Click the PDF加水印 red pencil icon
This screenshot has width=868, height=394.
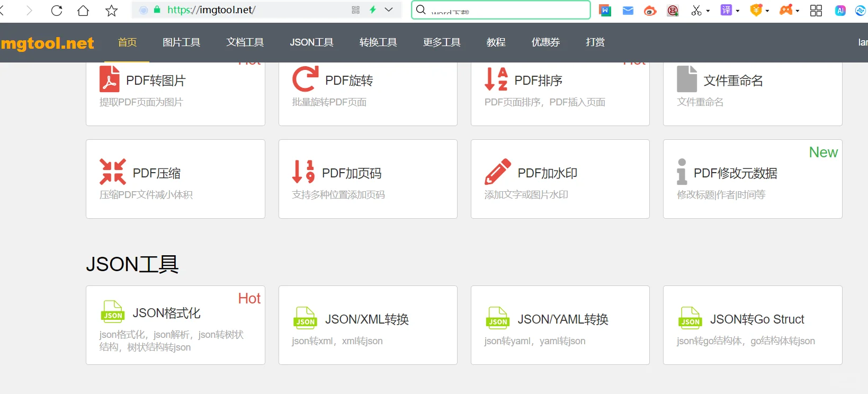[498, 172]
